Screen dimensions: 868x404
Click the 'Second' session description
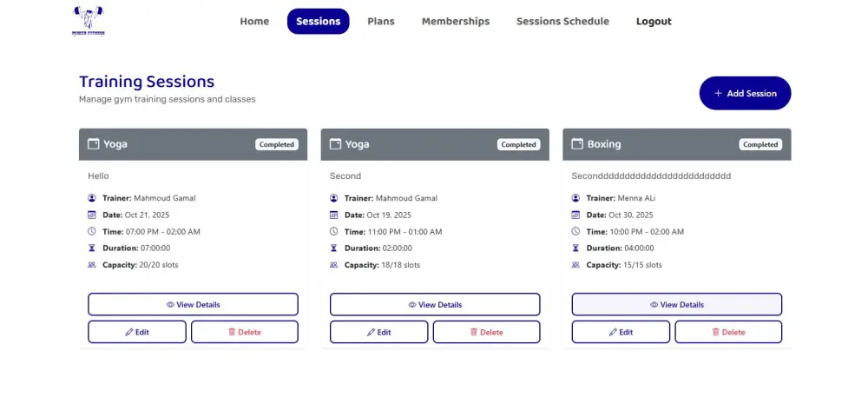(x=345, y=176)
